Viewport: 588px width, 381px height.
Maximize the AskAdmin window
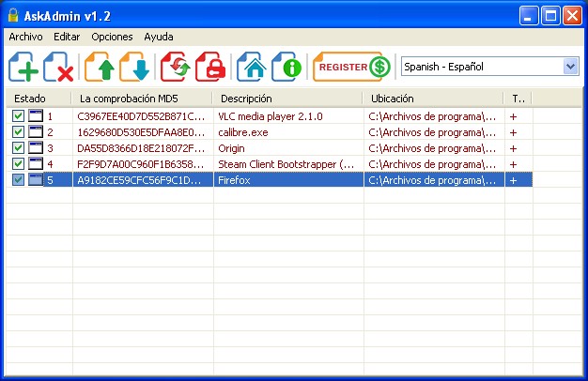tap(550, 16)
